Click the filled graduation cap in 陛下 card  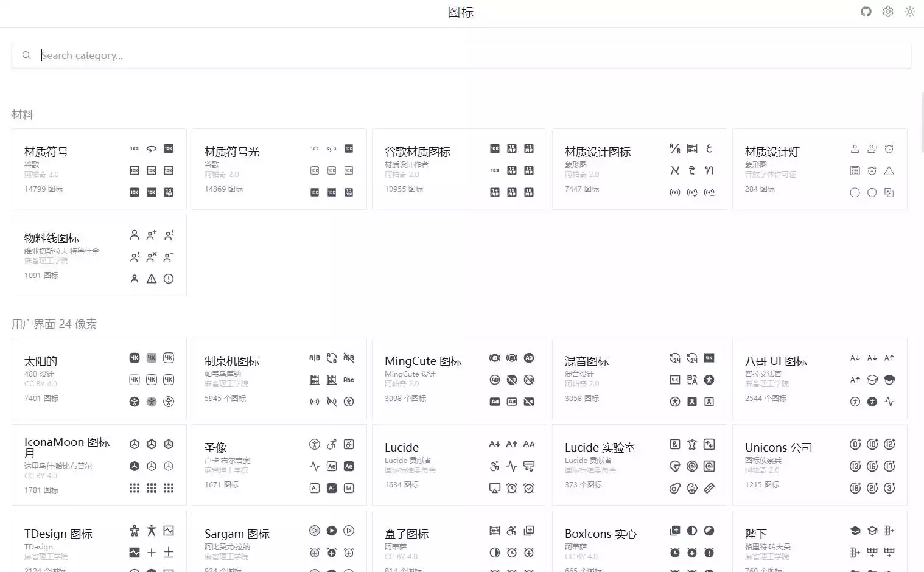855,531
